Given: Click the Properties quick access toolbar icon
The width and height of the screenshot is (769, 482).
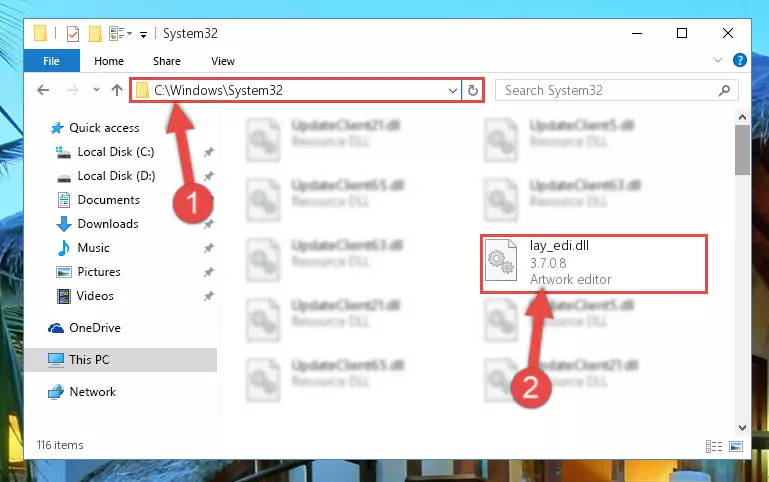Looking at the screenshot, I should click(73, 34).
